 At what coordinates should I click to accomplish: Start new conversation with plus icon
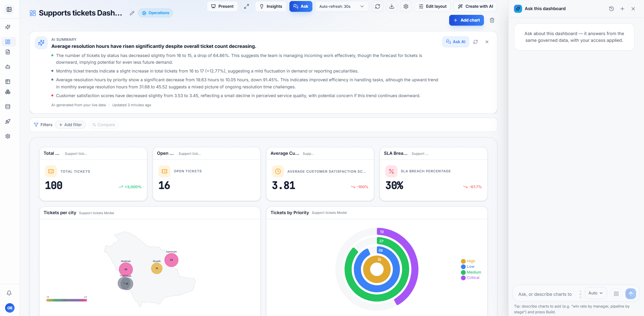point(622,9)
